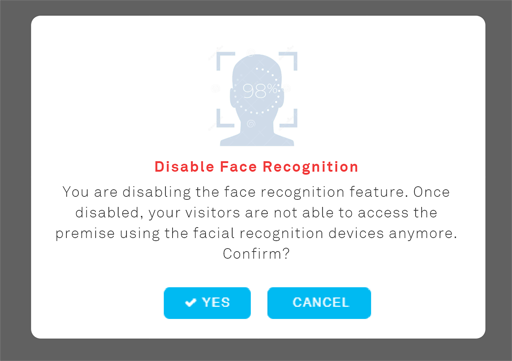
Task: Click the small spiral mark on silhouette neck
Action: pos(251,124)
